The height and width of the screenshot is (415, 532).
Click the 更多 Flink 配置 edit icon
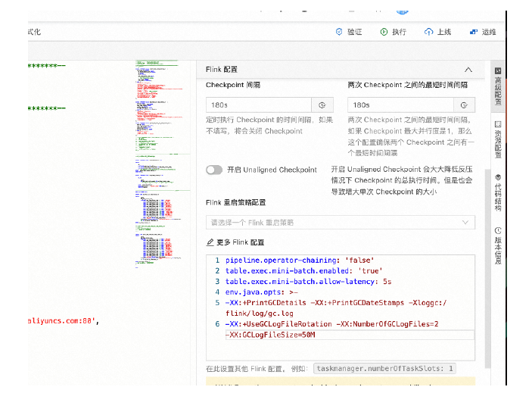pos(210,242)
